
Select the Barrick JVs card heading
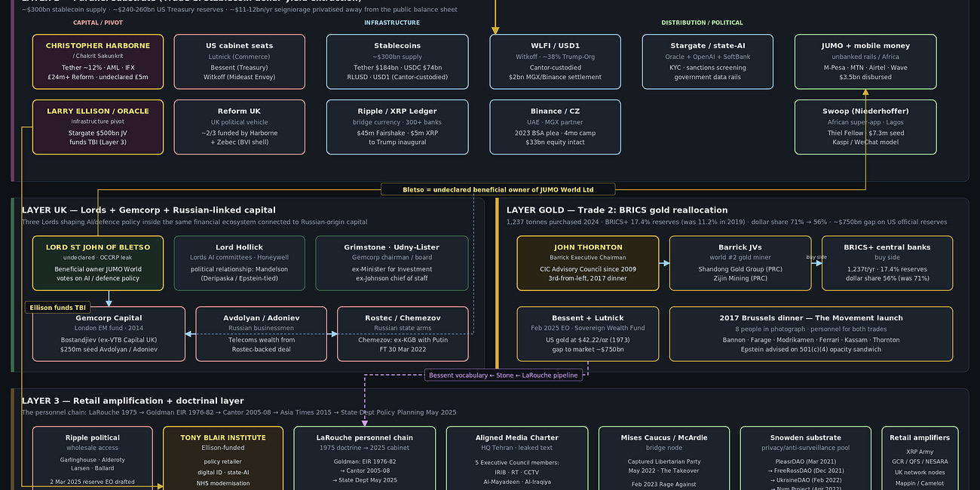coord(740,247)
